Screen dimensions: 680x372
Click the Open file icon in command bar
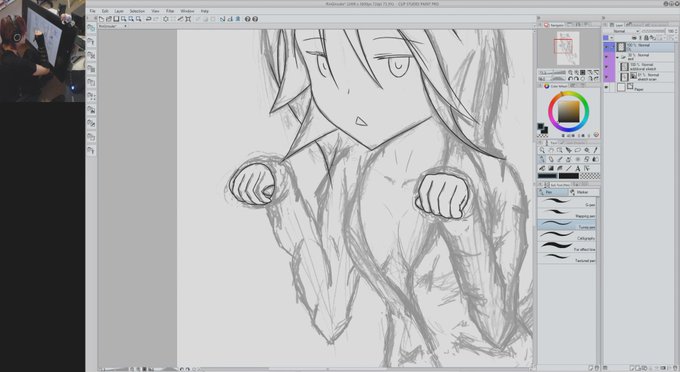point(109,19)
